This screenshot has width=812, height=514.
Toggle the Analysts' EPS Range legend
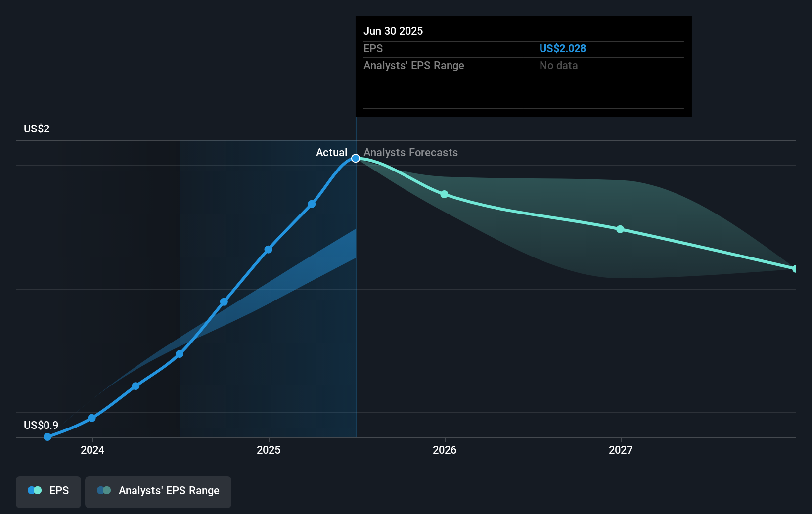coord(158,491)
